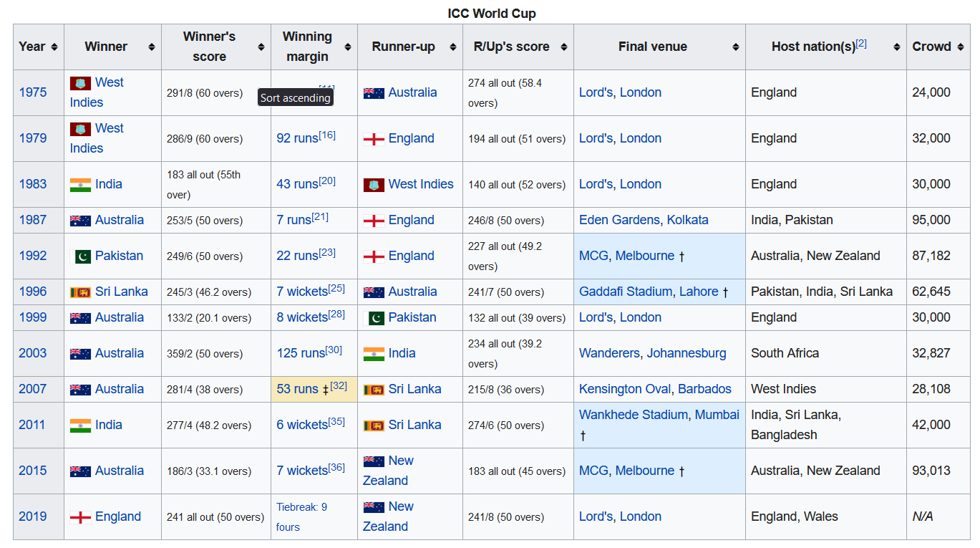Click New Zealand flag in 2015 runner-up cell
The image size is (980, 548).
(374, 461)
